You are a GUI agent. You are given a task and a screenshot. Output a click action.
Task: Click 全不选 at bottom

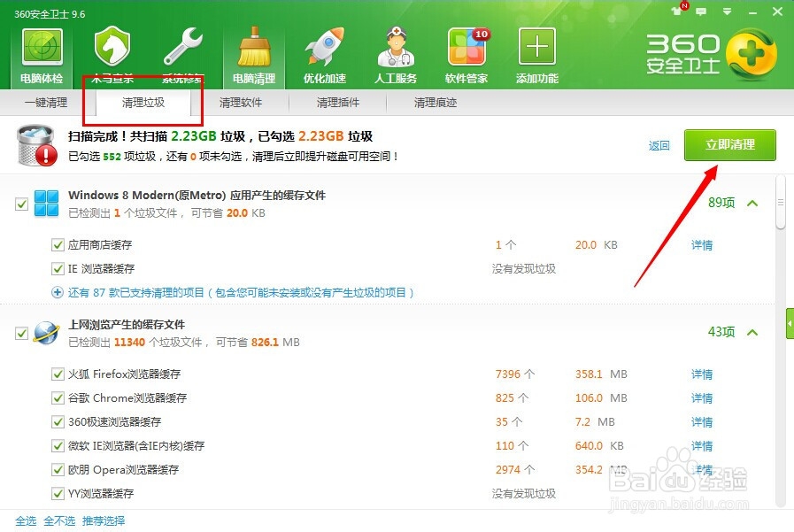point(59,520)
